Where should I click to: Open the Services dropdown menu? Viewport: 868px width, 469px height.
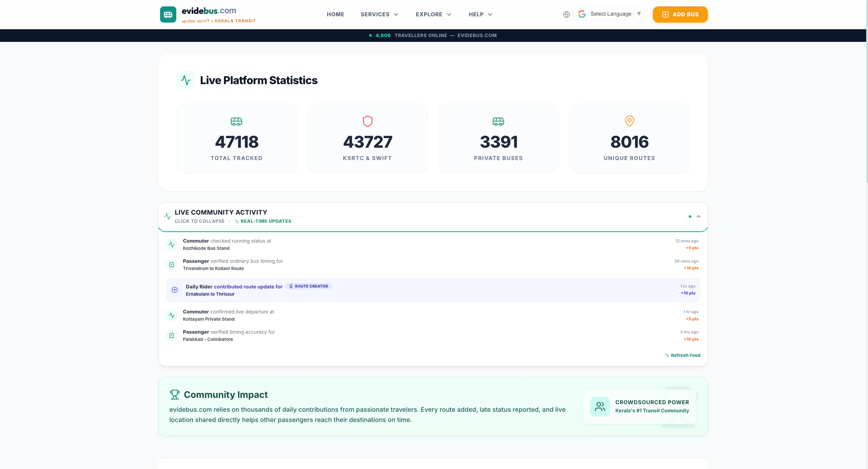point(379,14)
